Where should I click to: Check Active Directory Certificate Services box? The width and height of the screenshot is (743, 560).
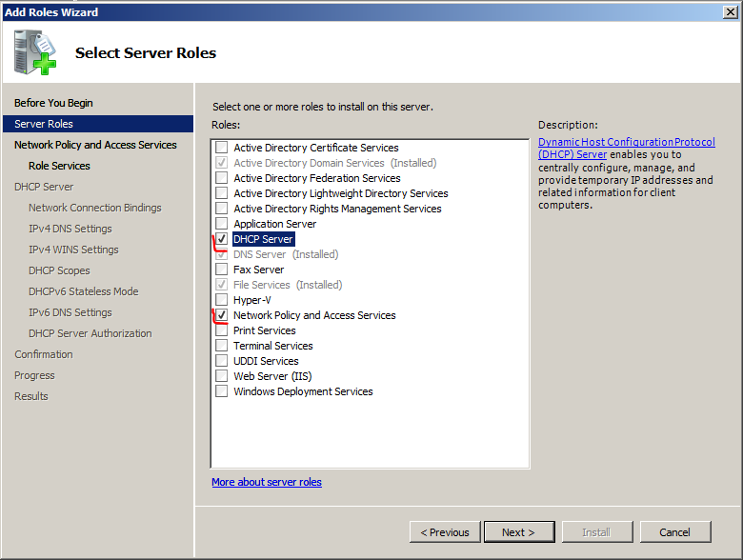click(x=221, y=148)
